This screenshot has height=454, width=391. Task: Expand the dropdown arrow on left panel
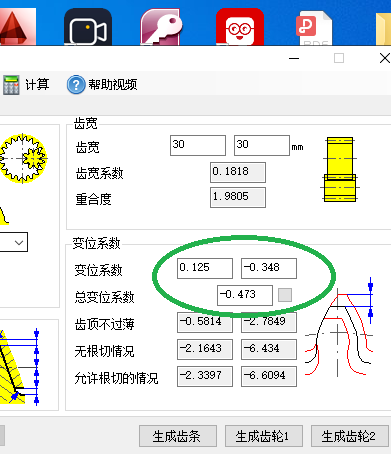[19, 242]
